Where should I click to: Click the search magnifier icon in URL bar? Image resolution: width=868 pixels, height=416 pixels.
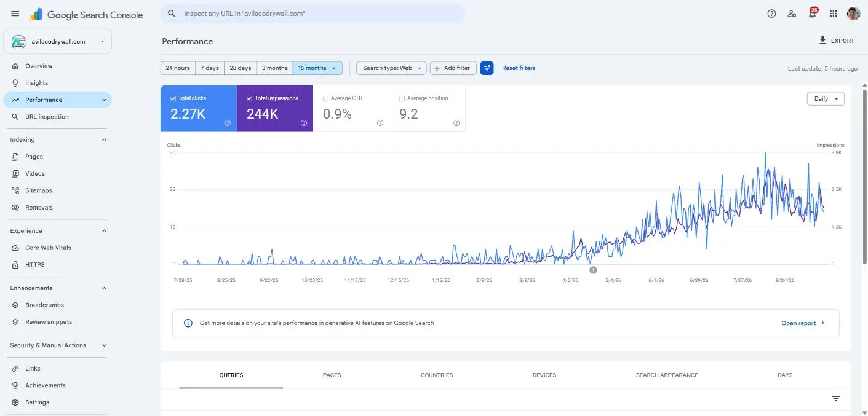(172, 14)
